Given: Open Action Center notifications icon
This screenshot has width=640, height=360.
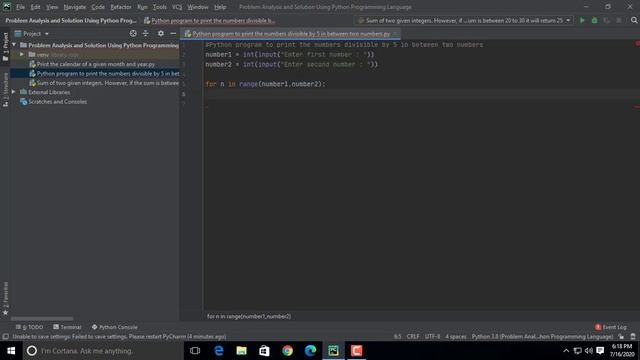Looking at the screenshot, I should (600, 351).
